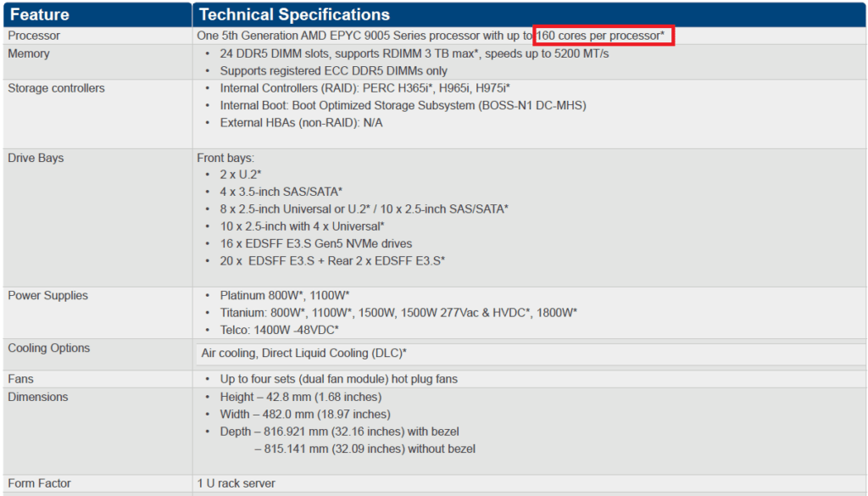The height and width of the screenshot is (496, 868).
Task: Click the '160 cores per processor*' text
Action: pos(601,36)
